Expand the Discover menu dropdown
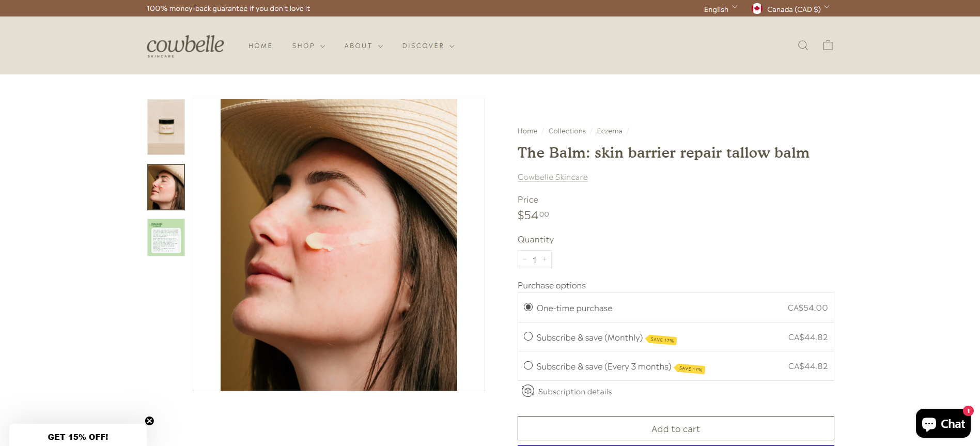Viewport: 980px width, 446px height. coord(428,46)
